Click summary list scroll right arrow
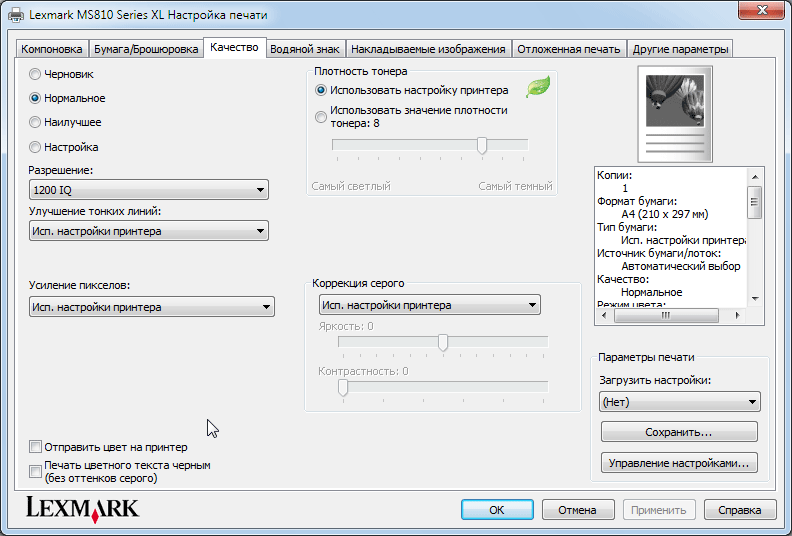The height and width of the screenshot is (536, 792). click(x=737, y=315)
